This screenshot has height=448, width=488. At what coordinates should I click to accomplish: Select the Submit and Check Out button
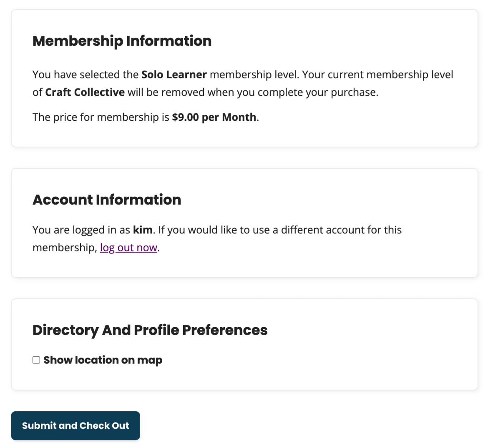[75, 425]
